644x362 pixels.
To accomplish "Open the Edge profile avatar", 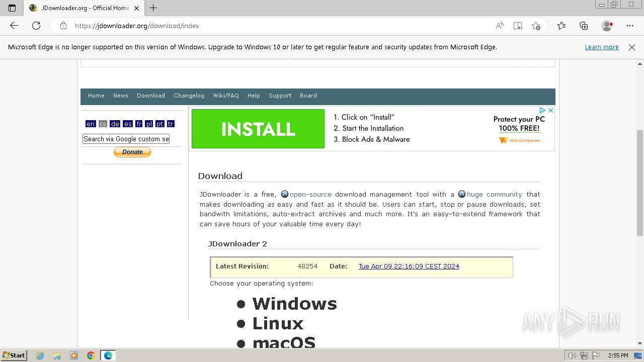I will tap(607, 26).
